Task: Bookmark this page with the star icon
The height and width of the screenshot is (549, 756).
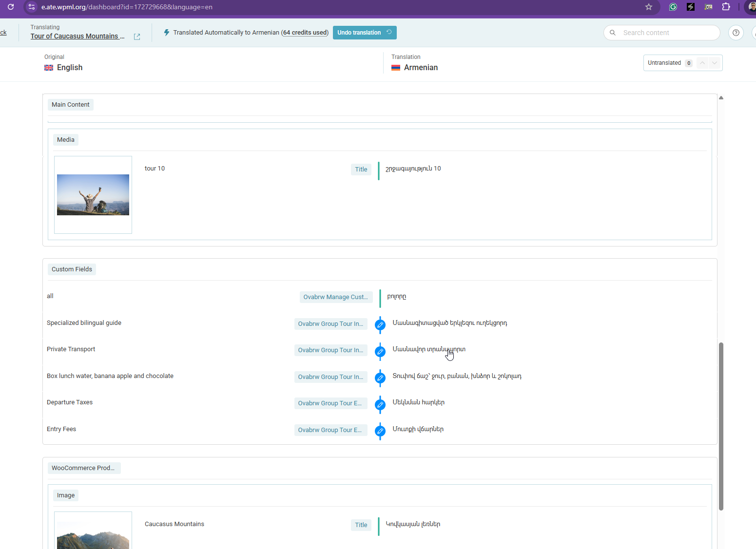Action: (648, 7)
